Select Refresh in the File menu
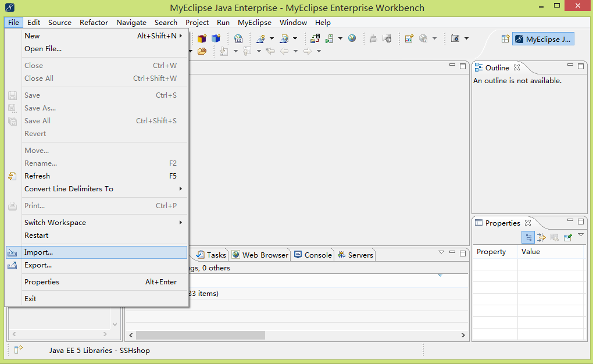The image size is (593, 364). pos(97,176)
